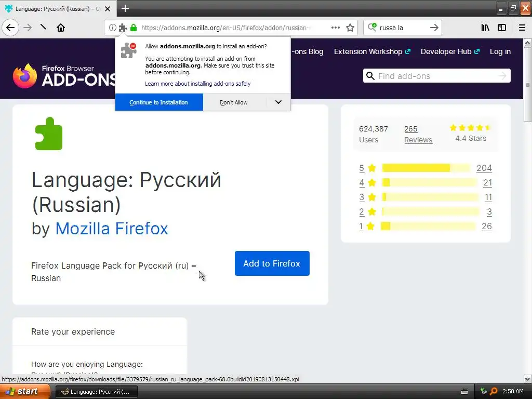Expand Don't Allow options dropdown arrow
This screenshot has width=532, height=399.
click(278, 102)
